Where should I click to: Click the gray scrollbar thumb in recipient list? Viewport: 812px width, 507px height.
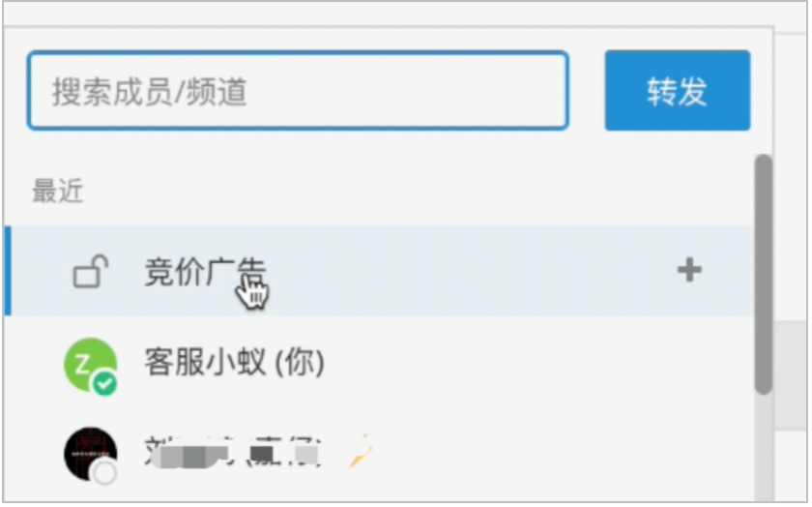[763, 275]
